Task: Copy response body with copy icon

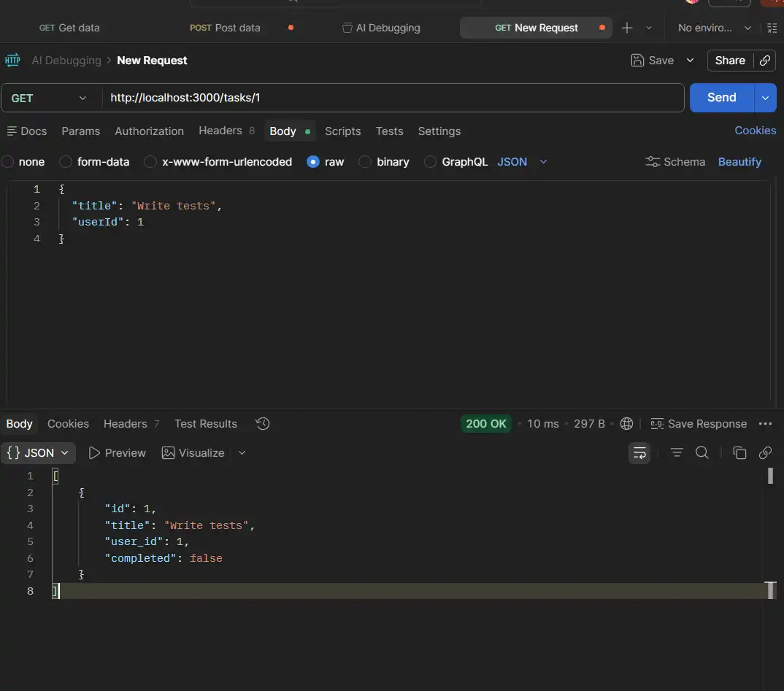Action: coord(739,453)
